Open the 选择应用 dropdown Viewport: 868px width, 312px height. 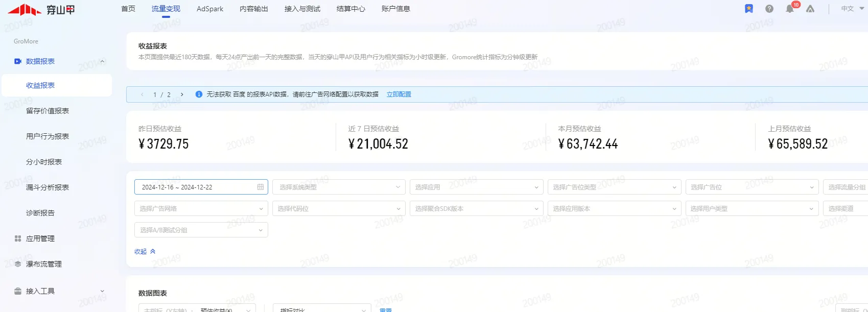click(x=477, y=187)
